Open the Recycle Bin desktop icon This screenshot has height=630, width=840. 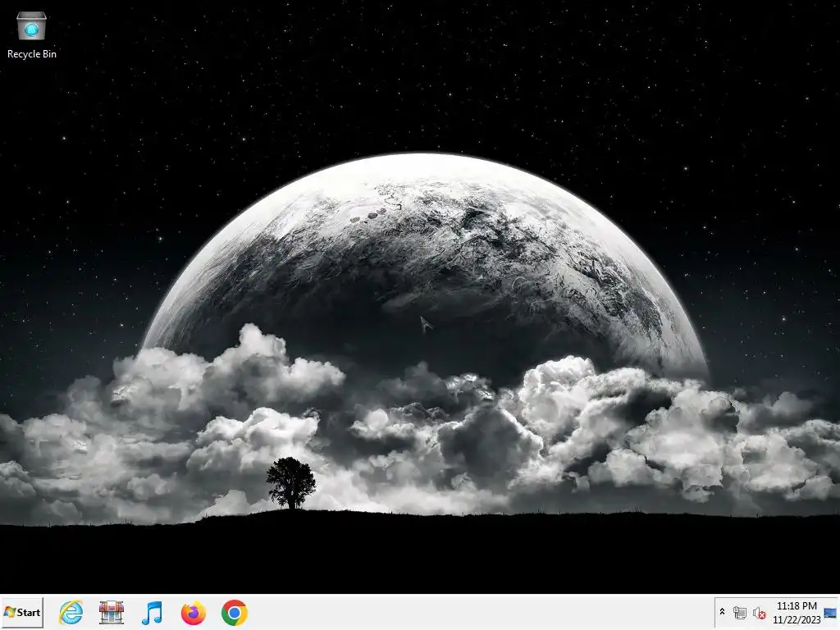(x=32, y=34)
